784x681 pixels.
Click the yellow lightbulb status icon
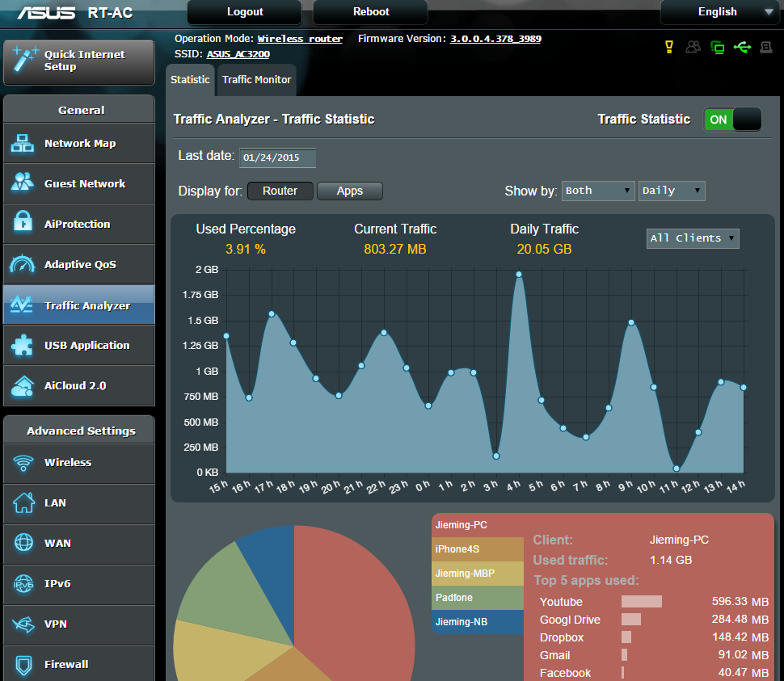point(669,47)
